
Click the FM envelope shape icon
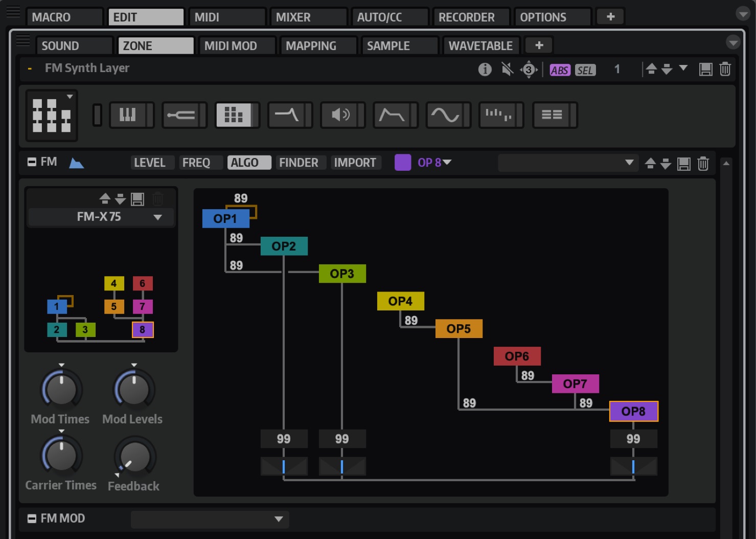click(76, 163)
